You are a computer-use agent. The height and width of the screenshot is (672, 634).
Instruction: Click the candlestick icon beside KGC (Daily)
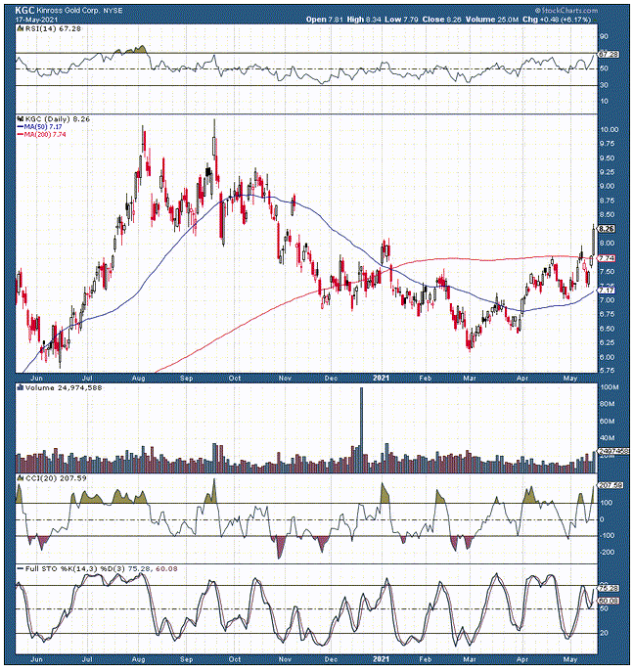(20, 119)
